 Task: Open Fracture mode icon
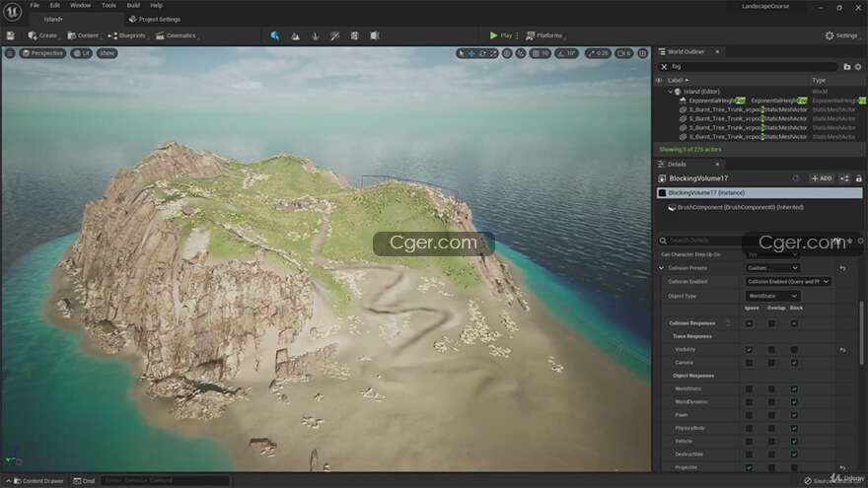pos(354,35)
